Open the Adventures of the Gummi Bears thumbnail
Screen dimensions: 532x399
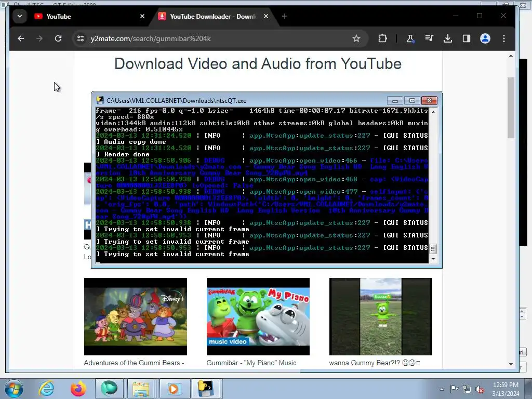pyautogui.click(x=136, y=316)
